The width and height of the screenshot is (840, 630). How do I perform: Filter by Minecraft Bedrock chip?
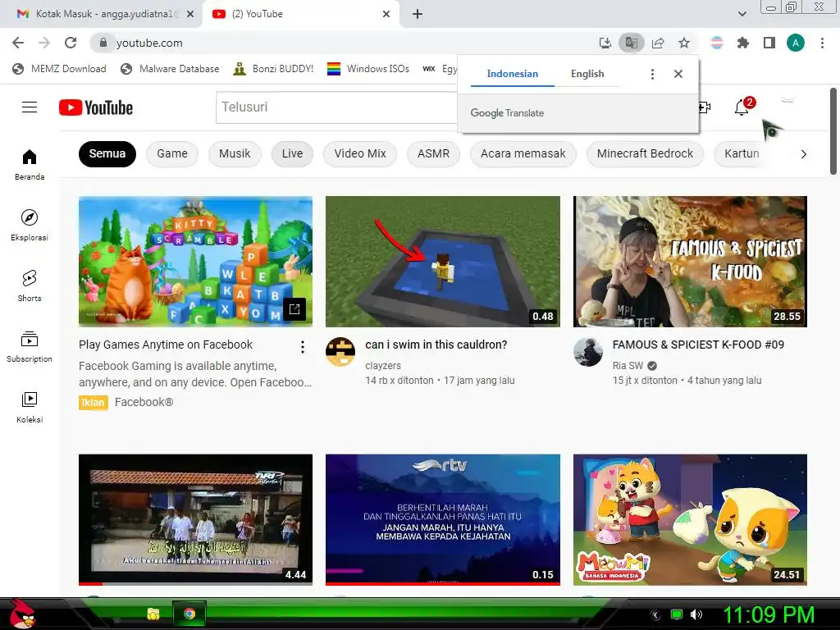[x=645, y=153]
